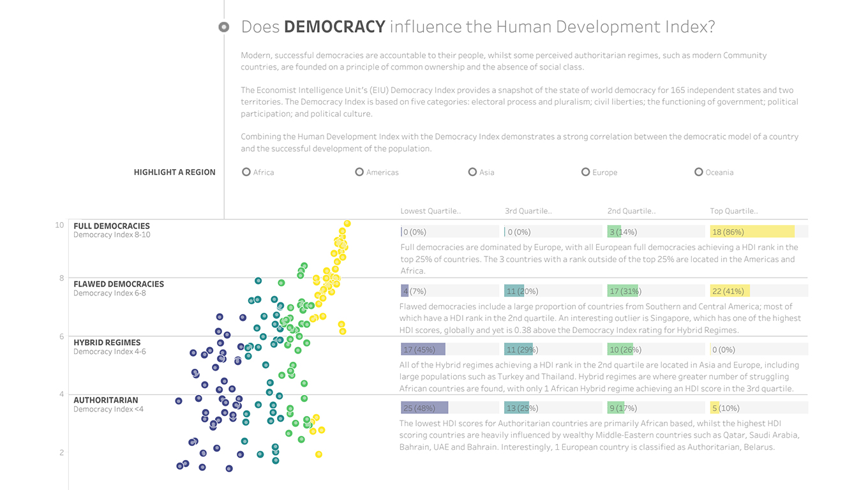Select the Americas region radio button

pos(359,172)
